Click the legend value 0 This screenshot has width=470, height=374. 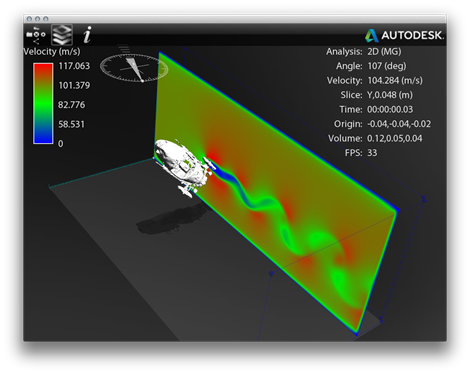[x=61, y=144]
